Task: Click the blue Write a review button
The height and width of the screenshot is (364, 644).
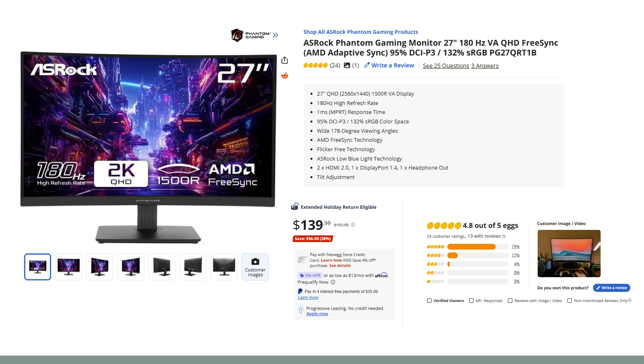Action: [x=612, y=288]
